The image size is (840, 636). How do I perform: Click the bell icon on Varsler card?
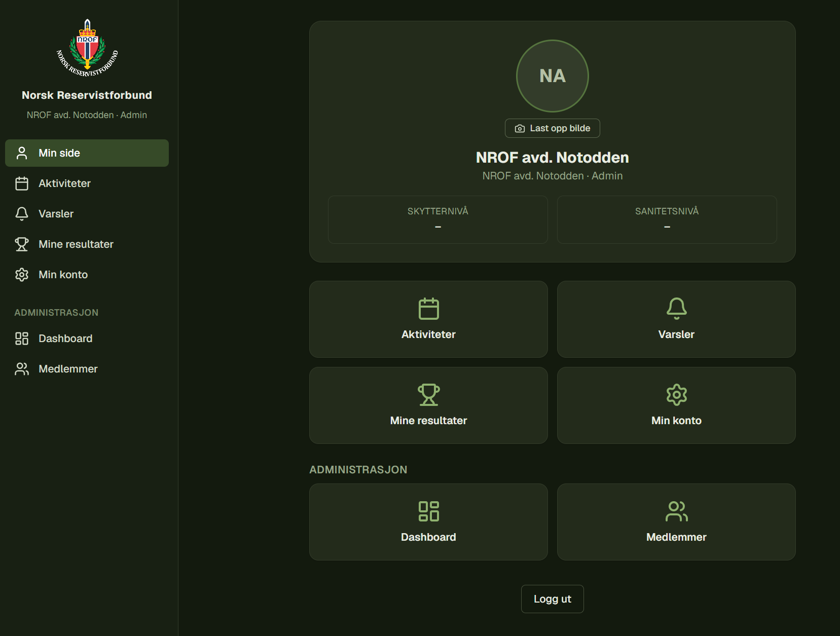(676, 309)
